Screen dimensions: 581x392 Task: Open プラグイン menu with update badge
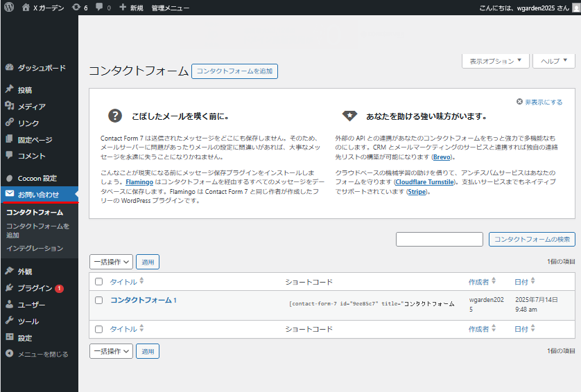tap(35, 288)
